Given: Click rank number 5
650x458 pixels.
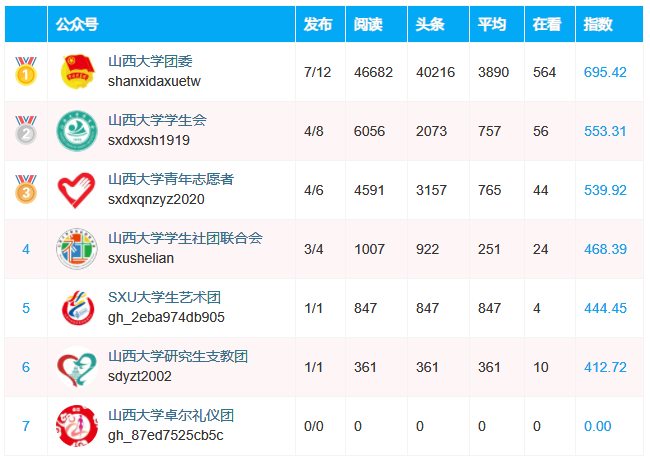Looking at the screenshot, I should point(26,308).
